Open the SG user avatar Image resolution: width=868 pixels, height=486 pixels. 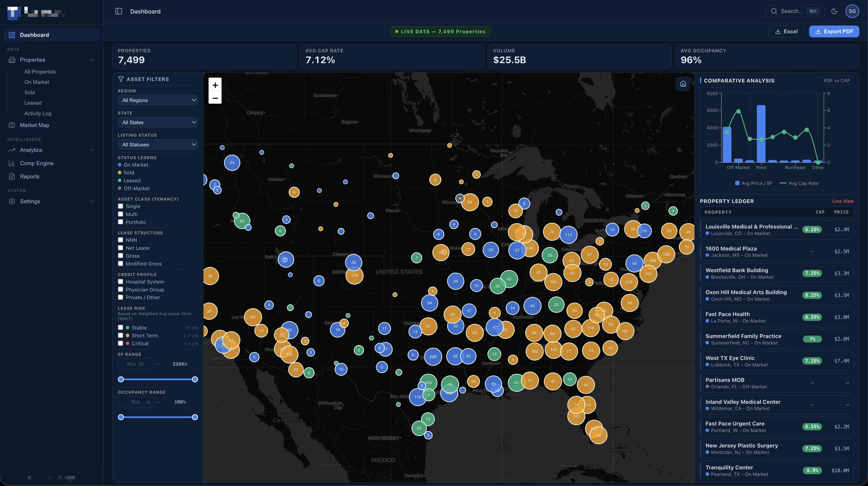coord(852,11)
